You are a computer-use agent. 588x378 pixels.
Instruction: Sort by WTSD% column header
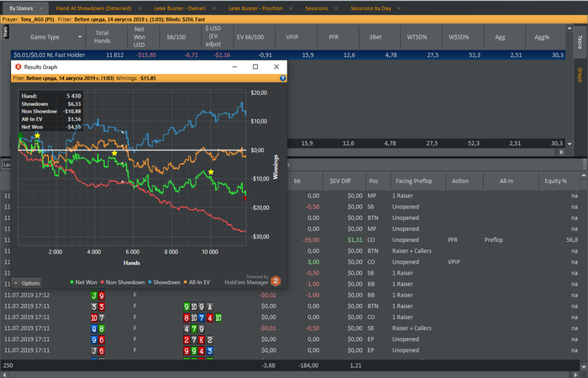417,37
